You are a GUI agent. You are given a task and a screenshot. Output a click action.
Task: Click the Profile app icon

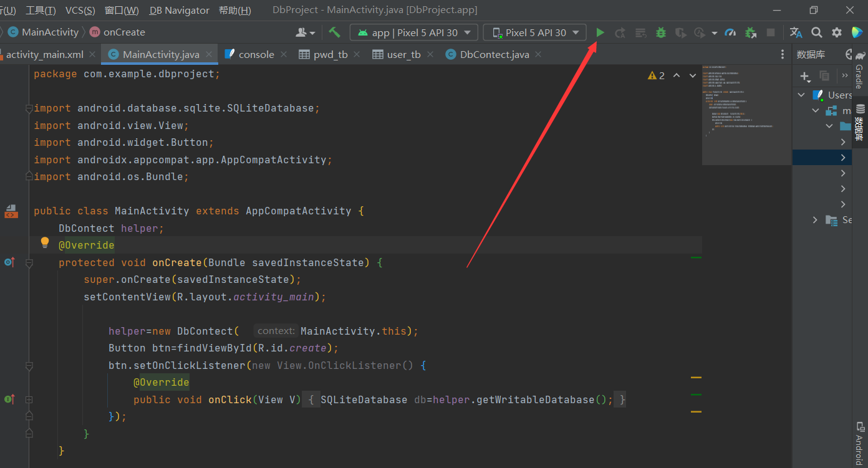pos(700,32)
